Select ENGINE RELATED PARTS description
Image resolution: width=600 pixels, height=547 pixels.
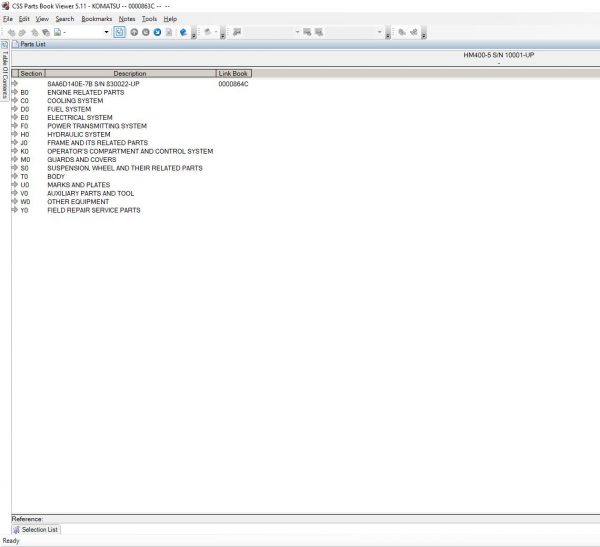[86, 92]
